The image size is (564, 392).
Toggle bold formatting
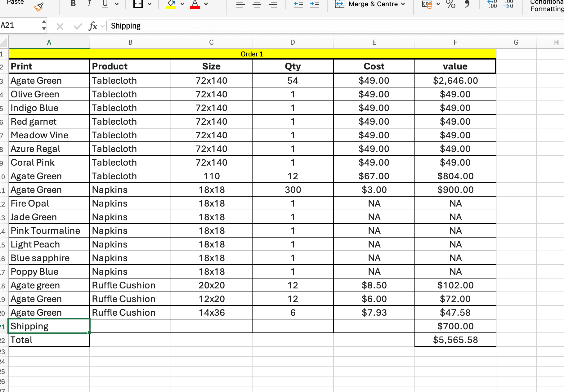click(73, 4)
